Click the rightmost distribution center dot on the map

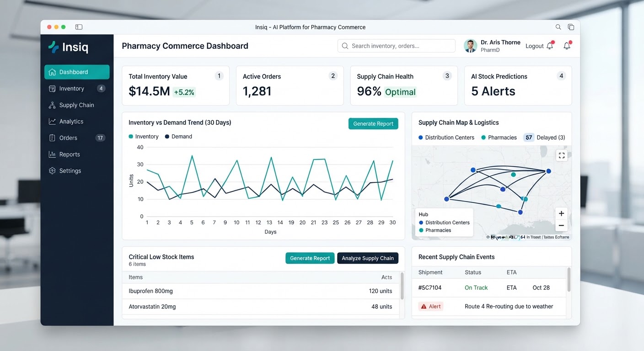tap(548, 171)
